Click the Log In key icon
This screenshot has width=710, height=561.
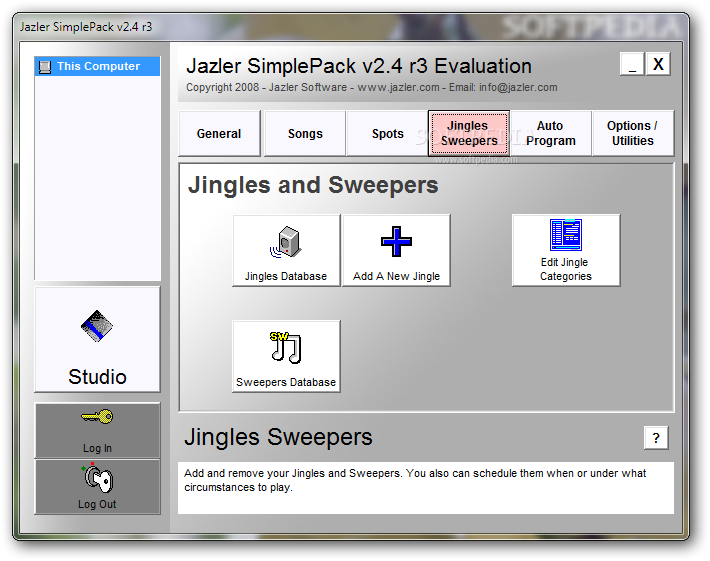click(x=97, y=416)
